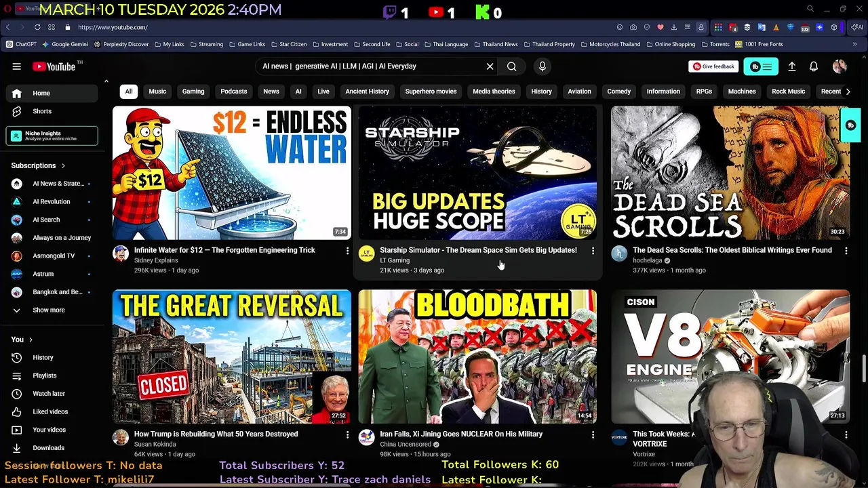The height and width of the screenshot is (488, 868).
Task: Collapse sidebar with the small up arrow
Action: [x=106, y=81]
